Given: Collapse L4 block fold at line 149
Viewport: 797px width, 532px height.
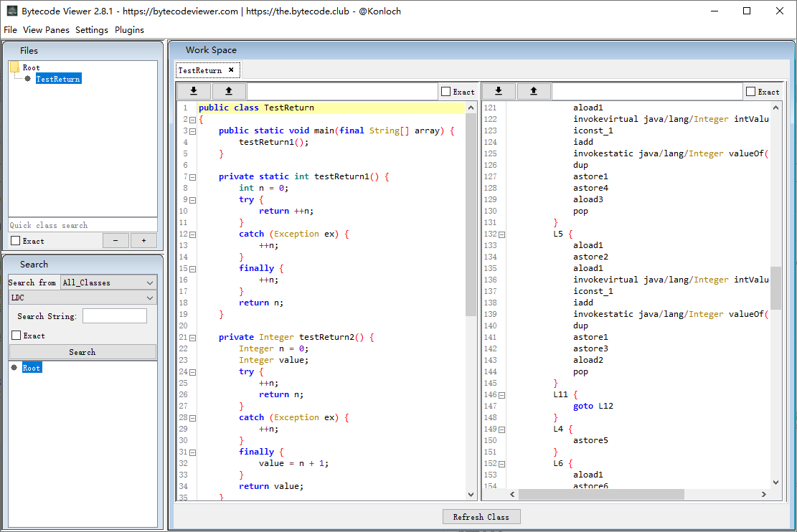Looking at the screenshot, I should point(501,430).
